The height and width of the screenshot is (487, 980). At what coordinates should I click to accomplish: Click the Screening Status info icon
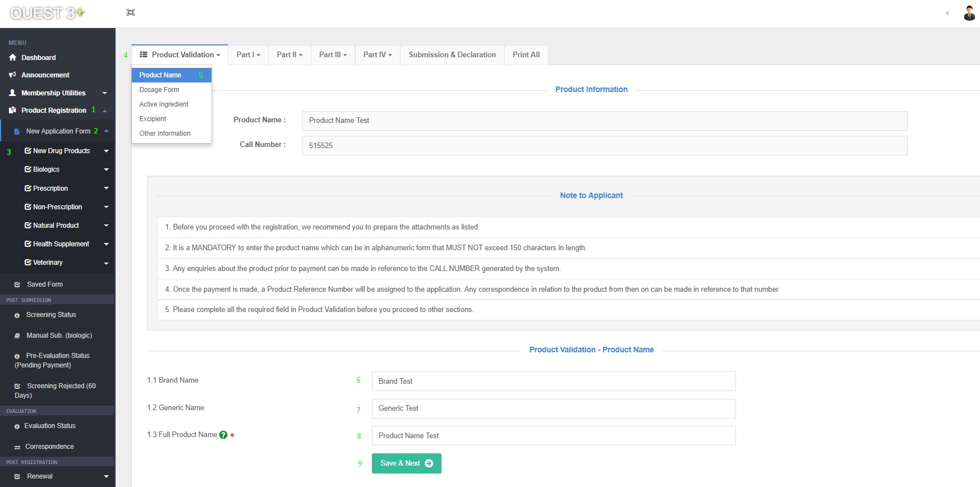pos(17,315)
